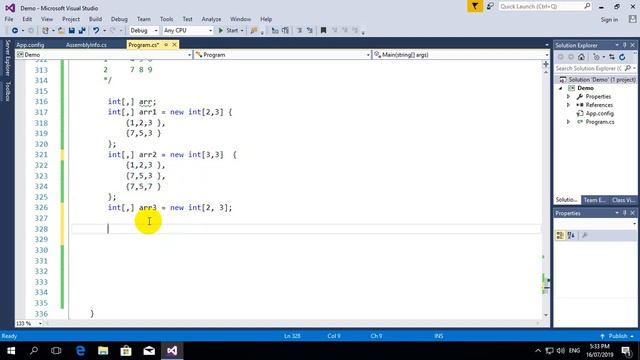The height and width of the screenshot is (360, 640).
Task: Click the Navigate Backward toolbar button
Action: [x=15, y=30]
